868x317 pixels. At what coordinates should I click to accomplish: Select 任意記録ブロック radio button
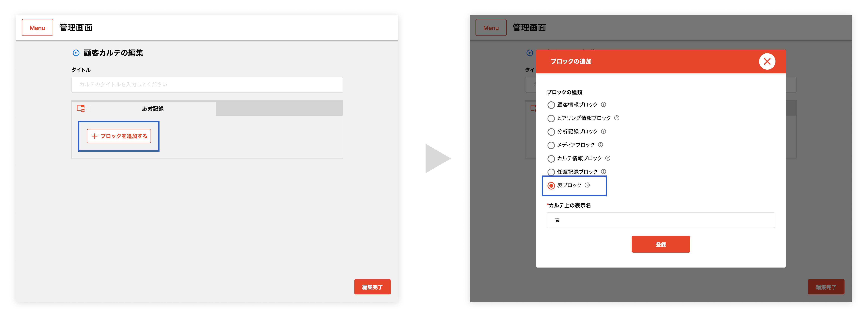pyautogui.click(x=551, y=172)
